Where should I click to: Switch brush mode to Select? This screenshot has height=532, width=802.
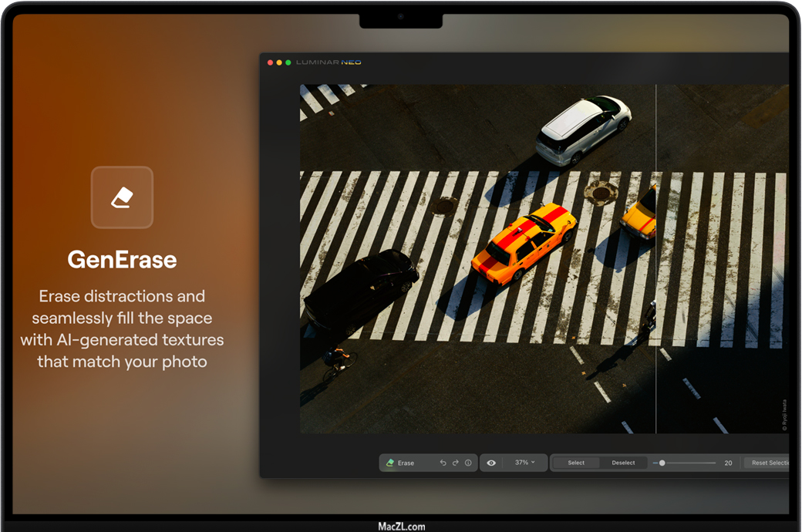576,463
